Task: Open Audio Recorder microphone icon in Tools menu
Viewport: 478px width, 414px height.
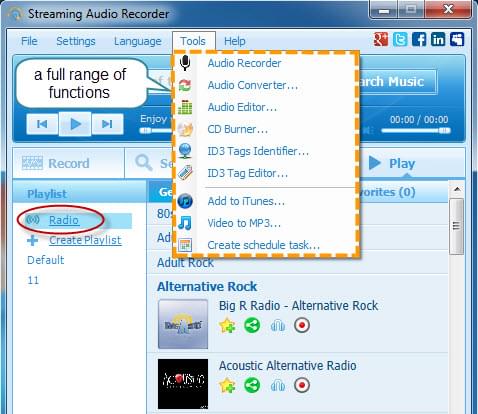Action: (x=185, y=63)
